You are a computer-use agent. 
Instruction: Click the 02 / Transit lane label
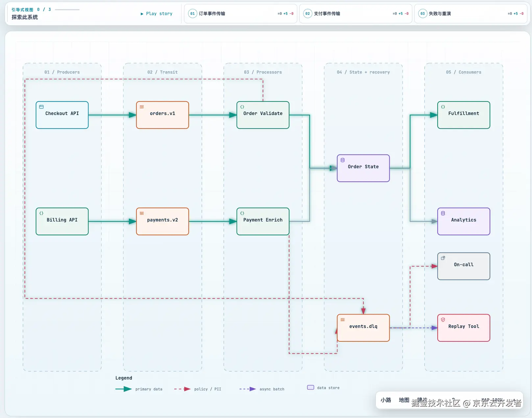coord(162,72)
